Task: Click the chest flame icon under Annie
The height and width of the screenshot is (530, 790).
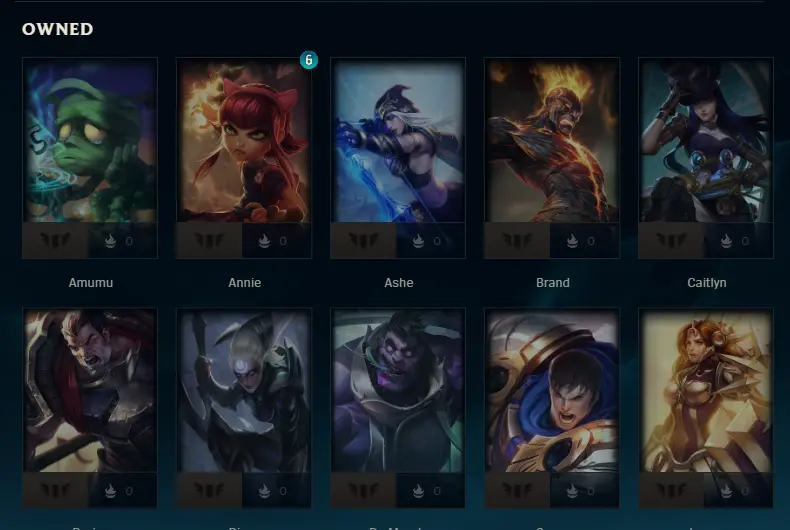Action: tap(264, 241)
